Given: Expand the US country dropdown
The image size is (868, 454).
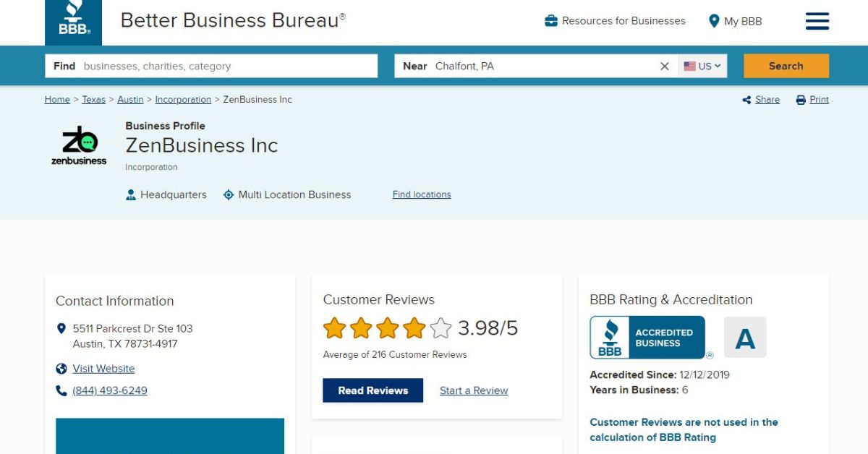Looking at the screenshot, I should tap(702, 66).
